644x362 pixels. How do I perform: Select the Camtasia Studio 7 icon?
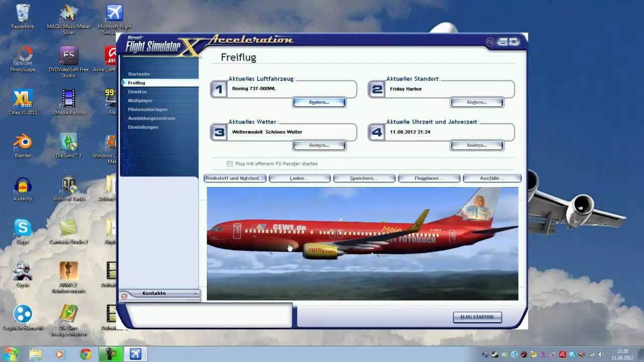click(69, 231)
